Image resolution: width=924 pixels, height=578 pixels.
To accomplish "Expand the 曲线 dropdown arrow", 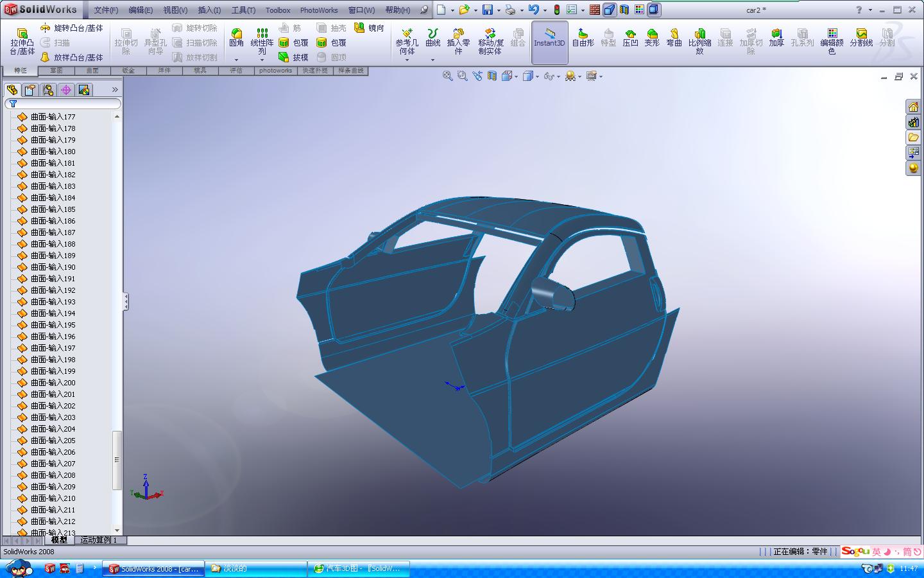I will coord(433,60).
